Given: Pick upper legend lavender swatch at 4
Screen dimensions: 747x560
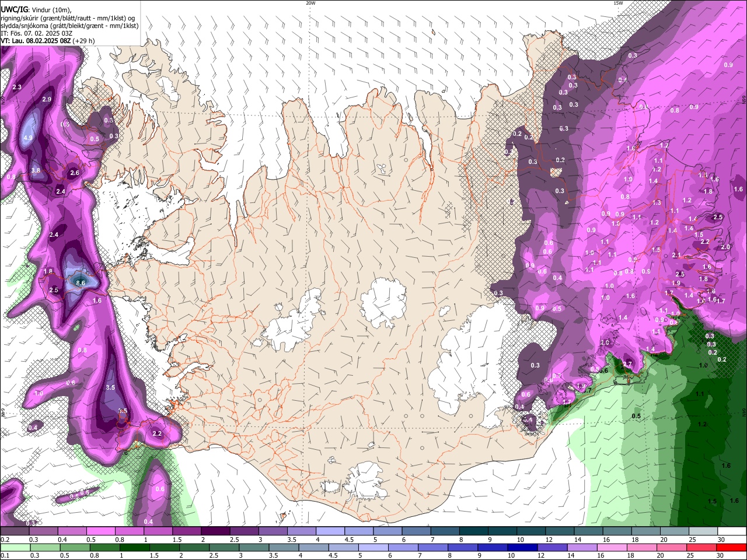Looking at the screenshot, I should click(x=330, y=531).
